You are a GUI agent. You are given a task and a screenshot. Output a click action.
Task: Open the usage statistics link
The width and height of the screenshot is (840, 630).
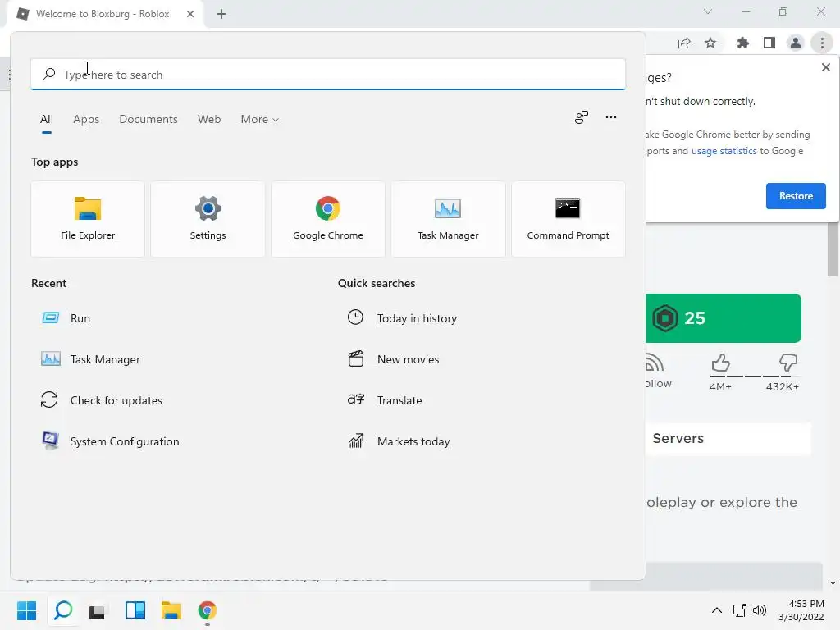724,151
